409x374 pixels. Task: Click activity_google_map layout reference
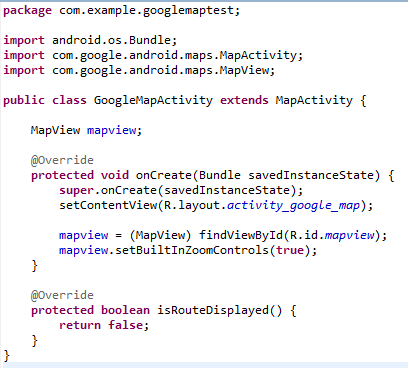[294, 206]
